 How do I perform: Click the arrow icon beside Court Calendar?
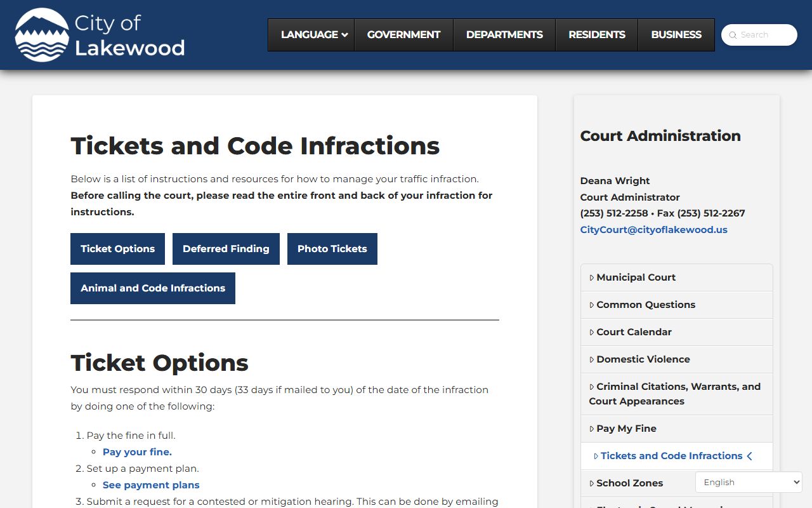[x=591, y=333]
